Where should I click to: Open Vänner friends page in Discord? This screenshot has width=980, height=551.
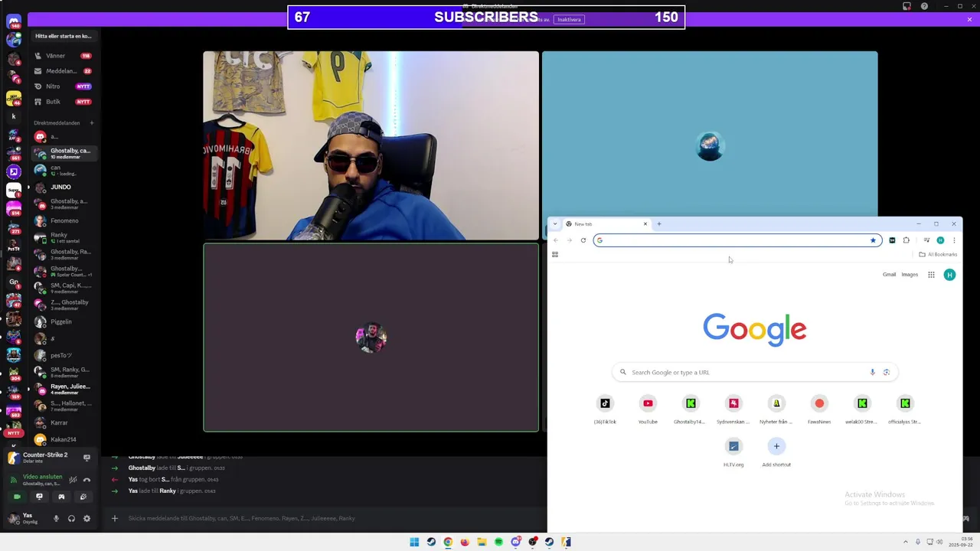tap(63, 56)
